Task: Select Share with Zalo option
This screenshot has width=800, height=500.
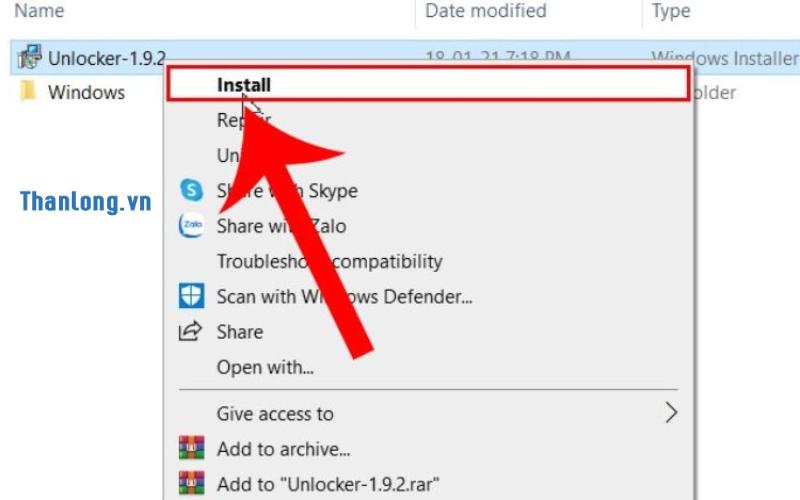Action: pyautogui.click(x=281, y=226)
